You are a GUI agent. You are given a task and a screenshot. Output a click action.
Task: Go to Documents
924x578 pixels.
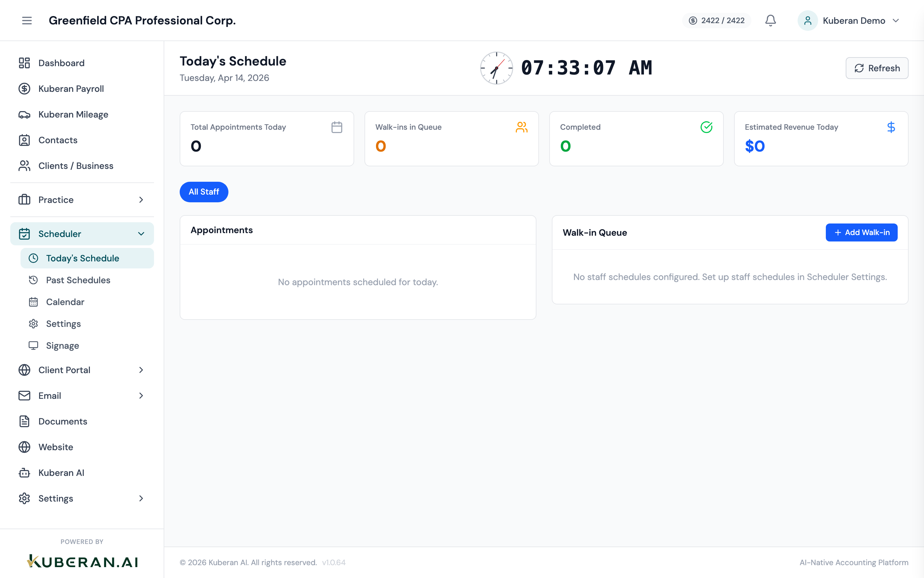pyautogui.click(x=82, y=421)
